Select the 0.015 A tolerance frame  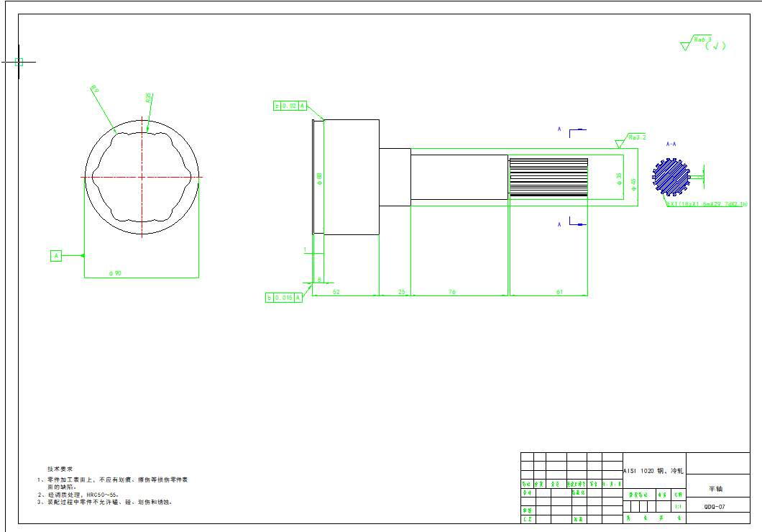click(284, 298)
